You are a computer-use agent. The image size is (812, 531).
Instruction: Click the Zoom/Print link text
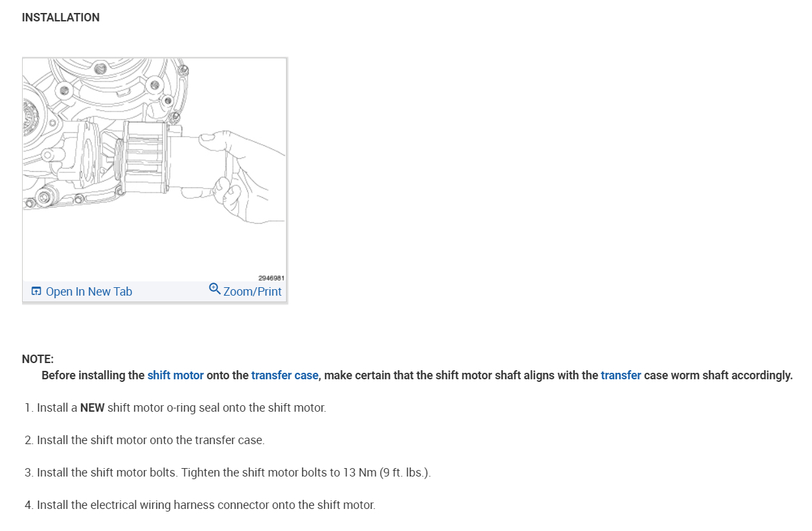coord(252,292)
